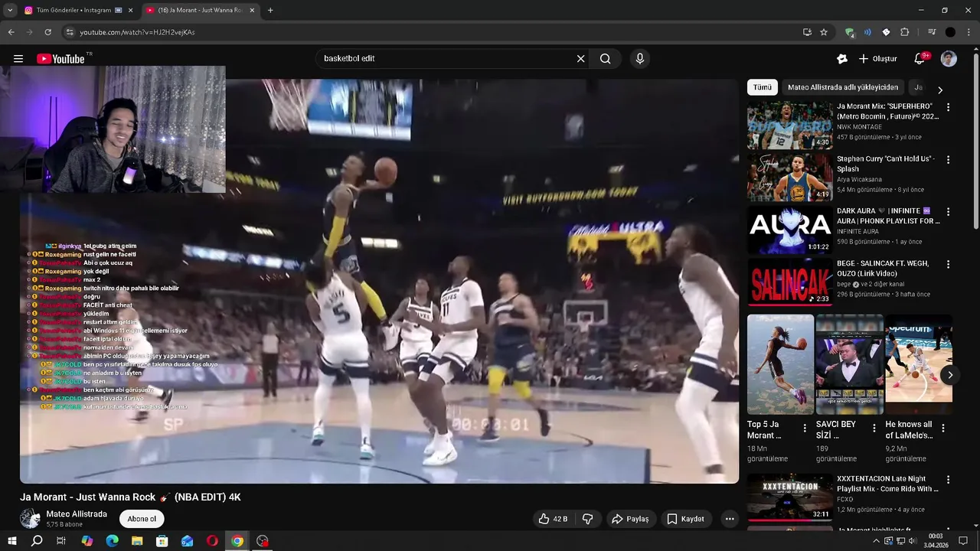Click the browser address bar URL
The image size is (980, 551).
point(138,32)
